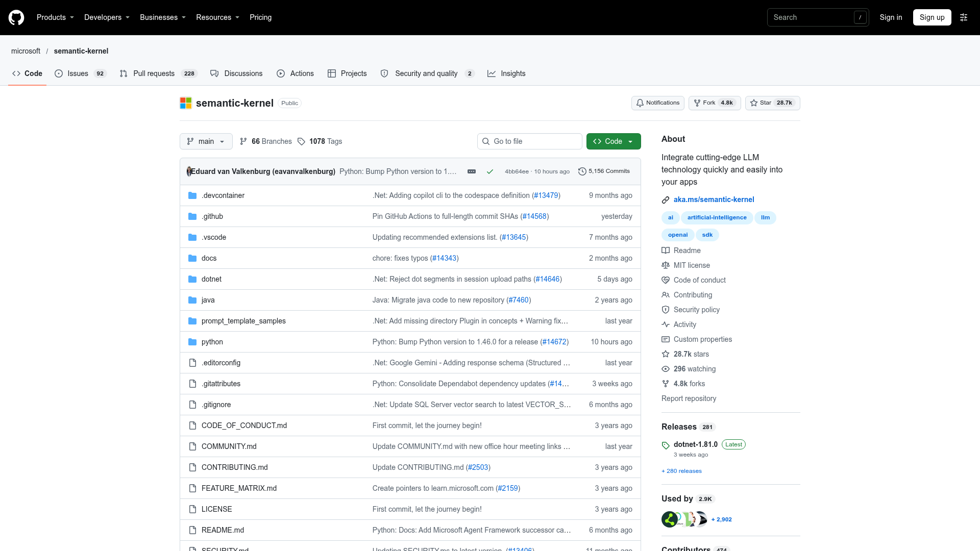
Task: Open the + 280 releases link
Action: coord(681,471)
